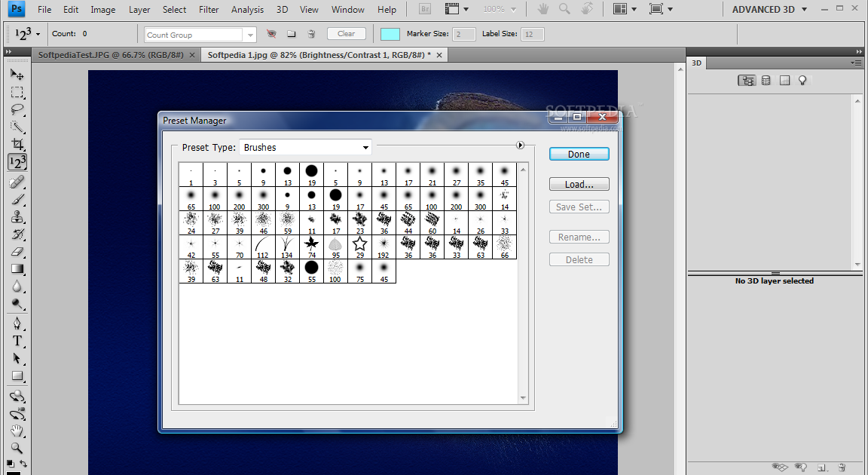Open the Count Group dropdown

pyautogui.click(x=250, y=35)
